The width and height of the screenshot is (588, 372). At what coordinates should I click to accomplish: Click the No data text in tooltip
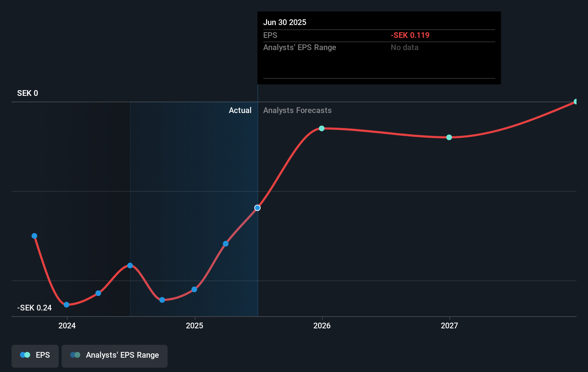(404, 47)
